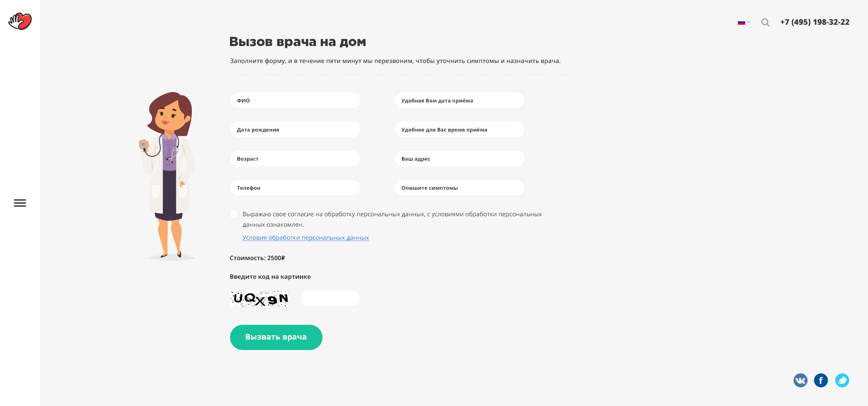The image size is (868, 406).
Task: Open the Twitter social icon
Action: tap(842, 380)
